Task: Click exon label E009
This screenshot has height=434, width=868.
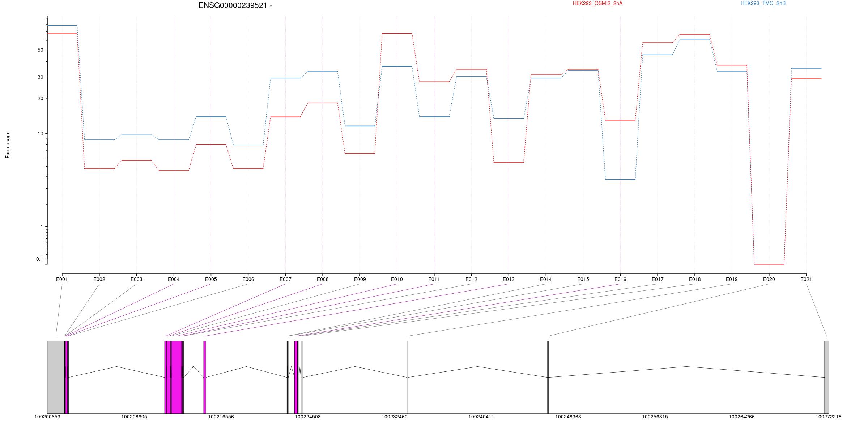Action: point(360,279)
